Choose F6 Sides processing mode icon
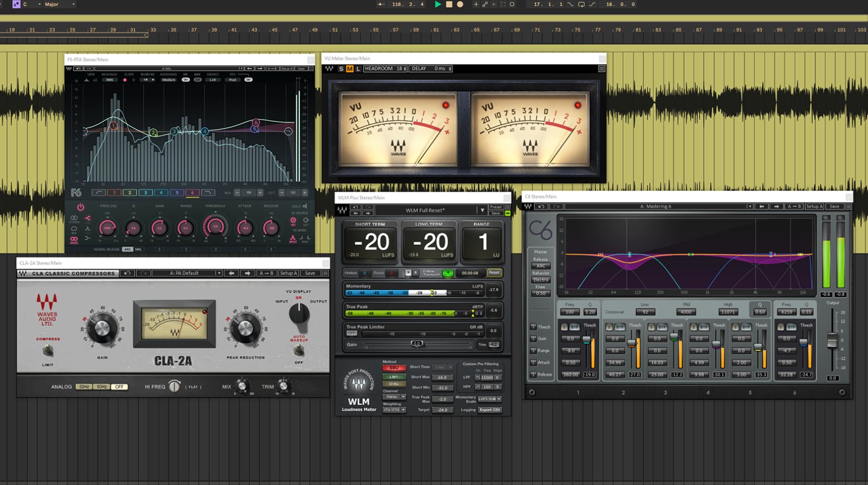Viewport: 868px width, 485px height. pyautogui.click(x=74, y=239)
